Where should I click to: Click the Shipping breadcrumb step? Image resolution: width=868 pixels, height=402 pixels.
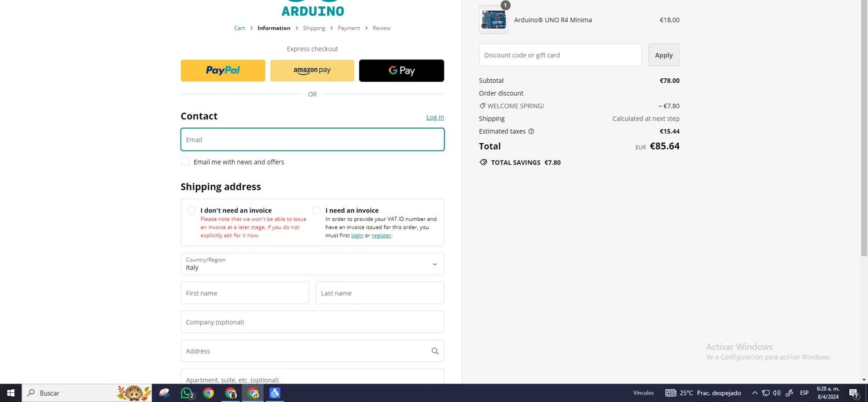[314, 28]
